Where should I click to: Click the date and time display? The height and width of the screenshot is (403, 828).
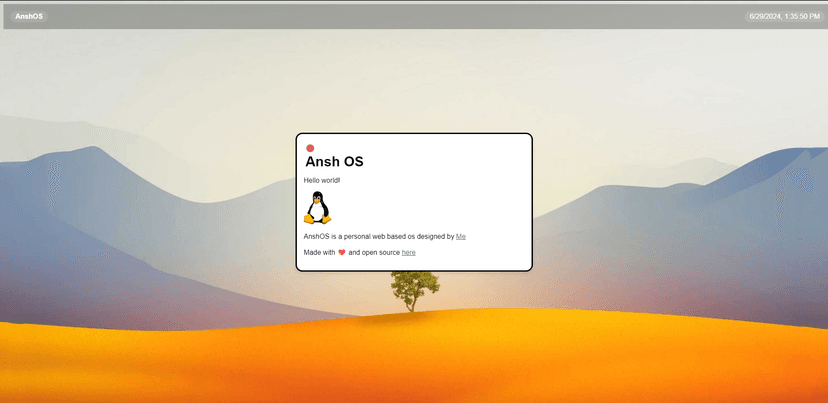click(784, 16)
